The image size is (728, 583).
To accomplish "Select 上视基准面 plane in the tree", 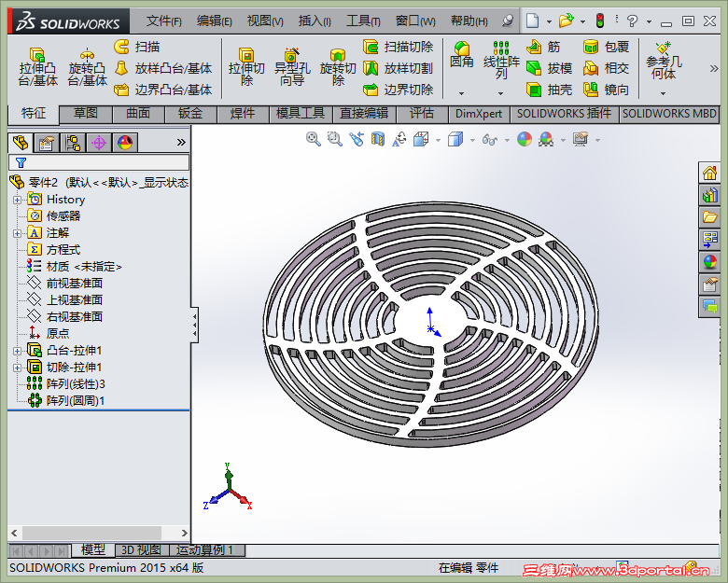I will [x=65, y=300].
